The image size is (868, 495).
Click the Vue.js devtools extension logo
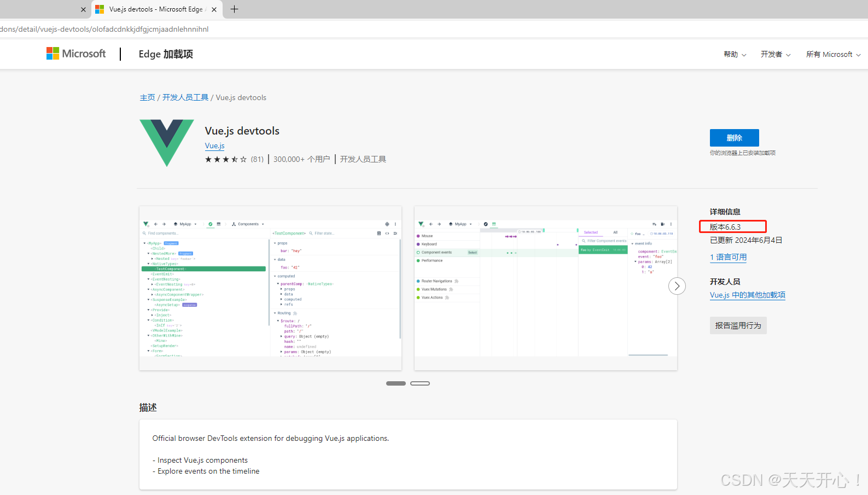(x=167, y=143)
